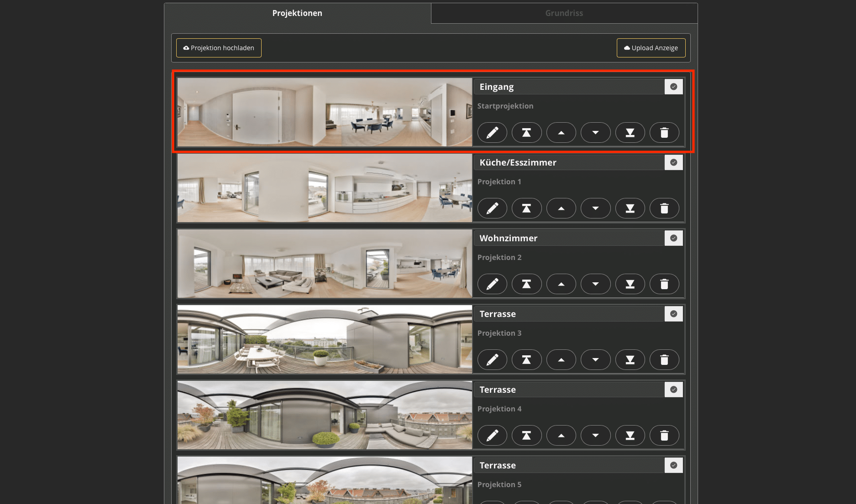Toggle the Wohnzimmer checkmark

point(673,238)
